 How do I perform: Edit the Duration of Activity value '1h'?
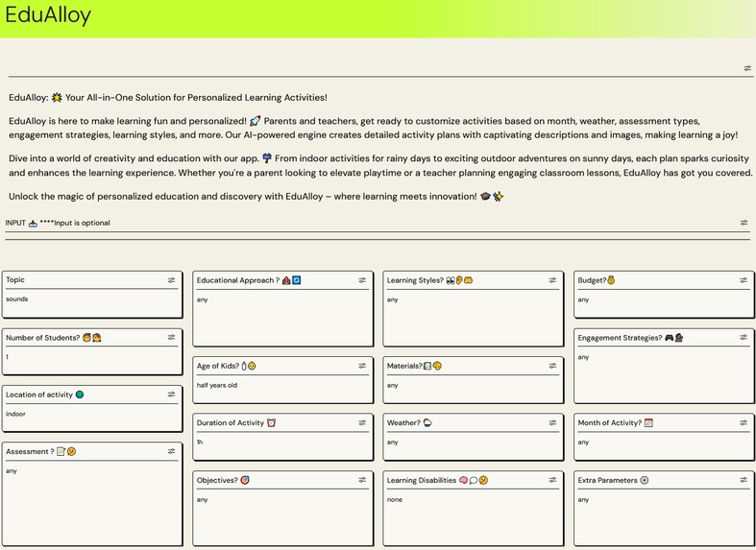[282, 446]
